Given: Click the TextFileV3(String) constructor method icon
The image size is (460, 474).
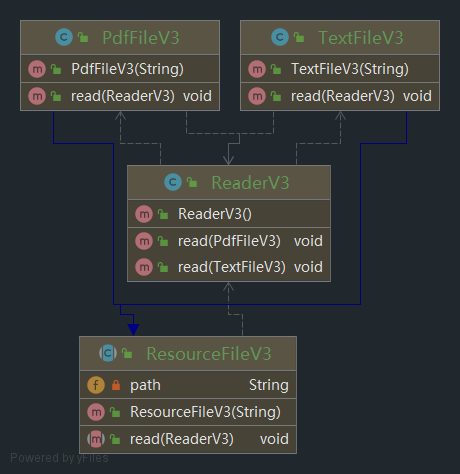Looking at the screenshot, I should 257,69.
